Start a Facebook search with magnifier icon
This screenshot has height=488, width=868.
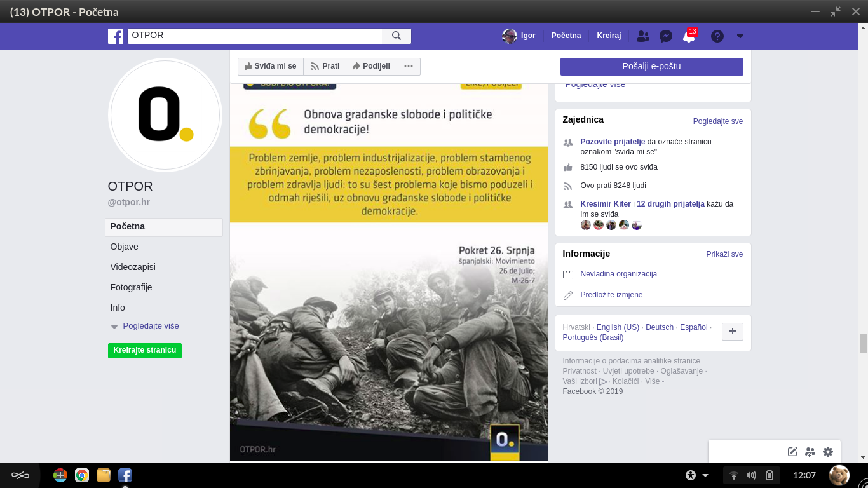[397, 36]
